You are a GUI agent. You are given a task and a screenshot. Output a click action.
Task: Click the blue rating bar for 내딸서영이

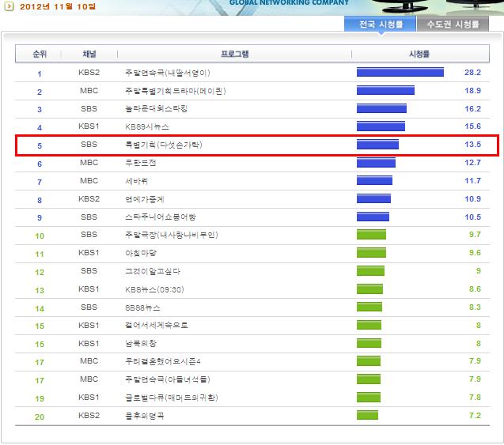(x=400, y=72)
